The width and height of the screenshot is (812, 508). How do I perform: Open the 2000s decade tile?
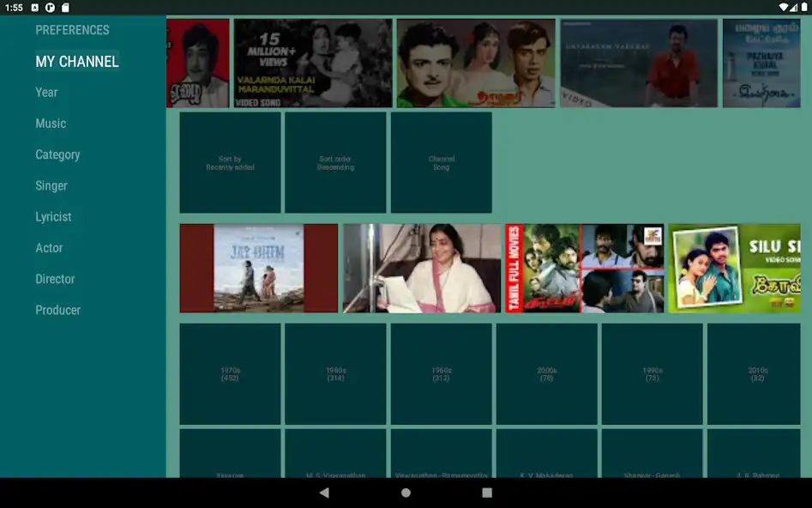point(547,374)
